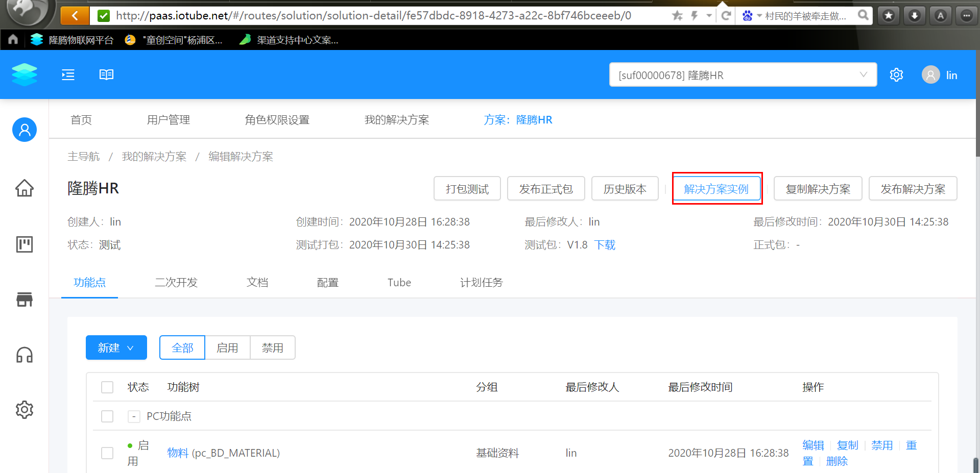
Task: Click the 下载 test package link
Action: pos(605,245)
